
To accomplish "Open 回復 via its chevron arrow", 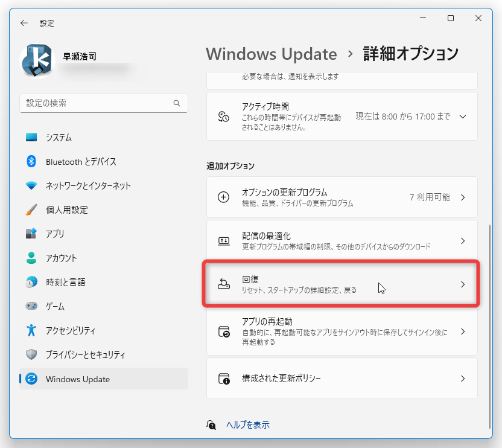I will tap(463, 284).
